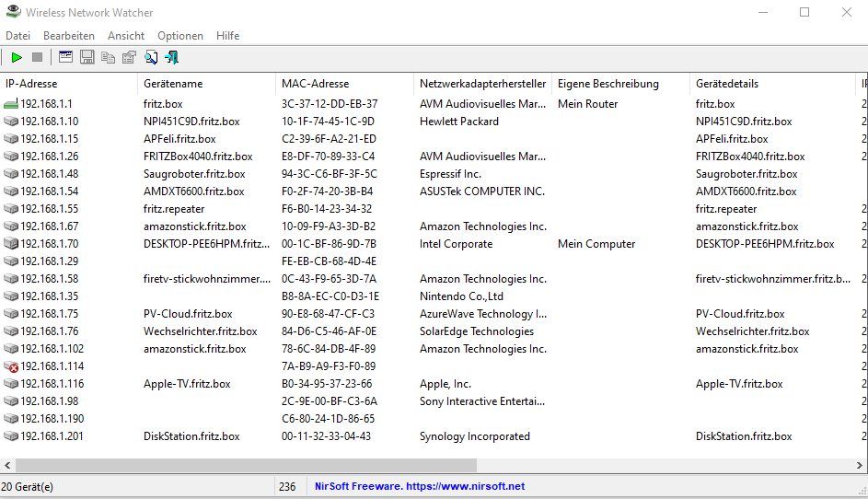Sort by the Netzwerkadapterhersteller column header
Image resolution: width=868 pixels, height=499 pixels.
pyautogui.click(x=482, y=84)
